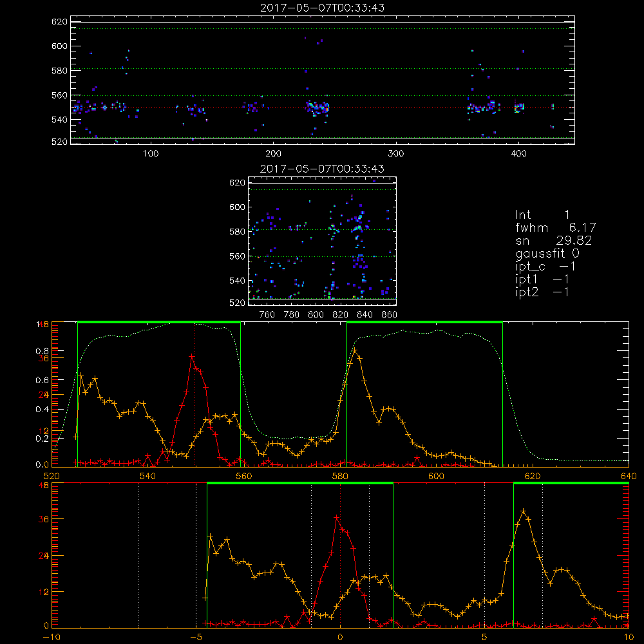Click the 560 tick label under the profile plot
The height and width of the screenshot is (644, 644).
tap(243, 476)
